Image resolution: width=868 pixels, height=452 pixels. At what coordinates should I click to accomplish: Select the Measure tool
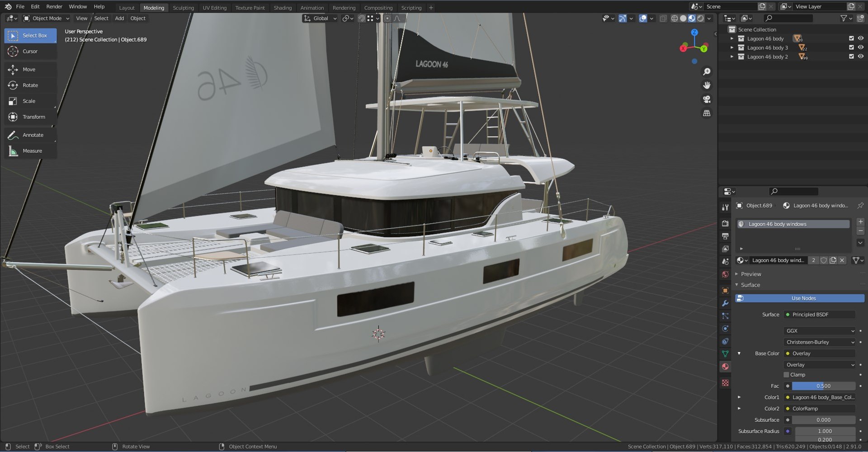(30, 151)
